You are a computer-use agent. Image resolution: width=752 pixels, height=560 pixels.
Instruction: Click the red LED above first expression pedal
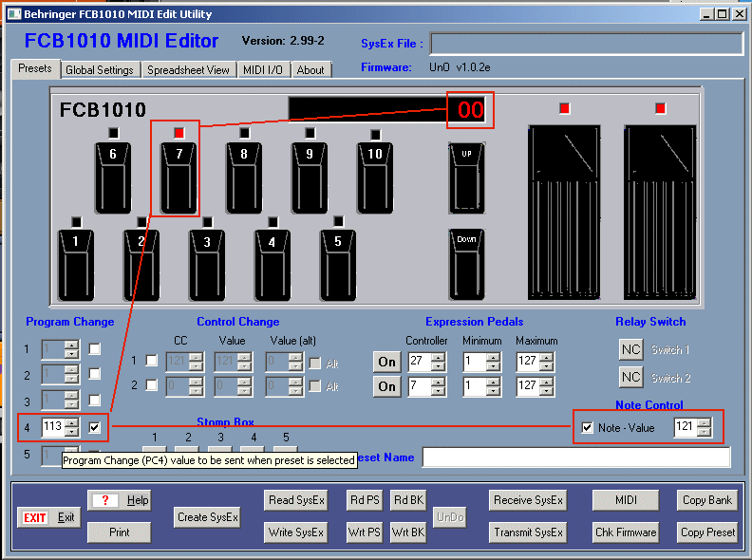[565, 108]
